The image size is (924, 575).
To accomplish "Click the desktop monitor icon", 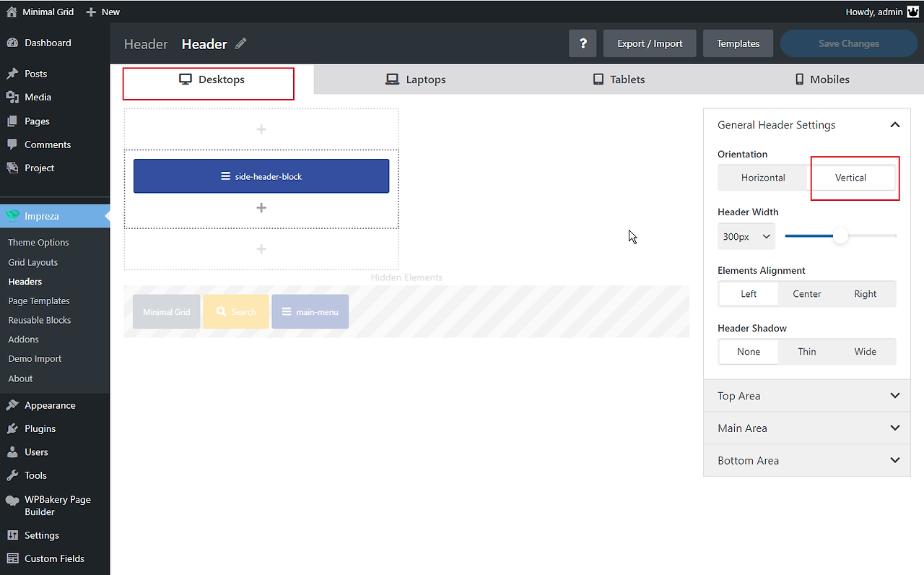I will 186,79.
